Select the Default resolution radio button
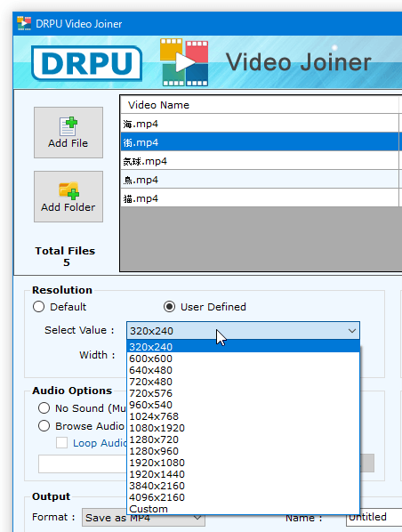Image resolution: width=402 pixels, height=532 pixels. click(x=38, y=307)
